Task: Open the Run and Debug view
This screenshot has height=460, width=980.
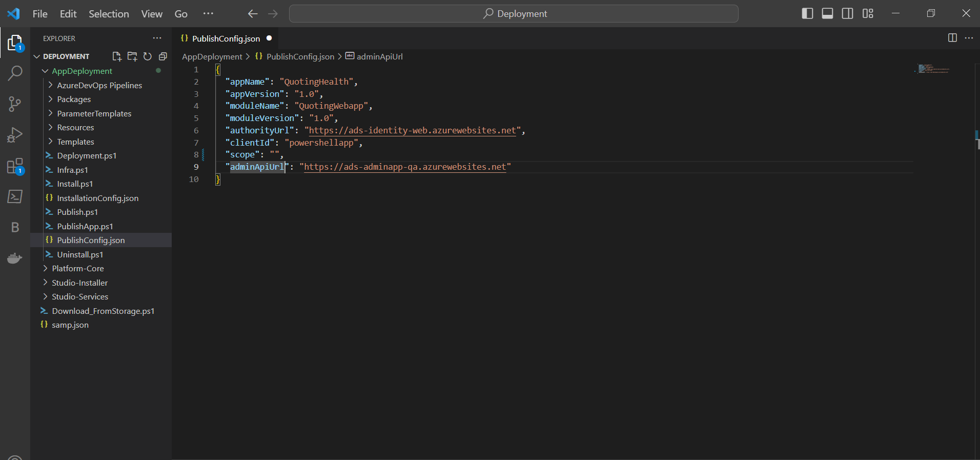Action: click(15, 135)
